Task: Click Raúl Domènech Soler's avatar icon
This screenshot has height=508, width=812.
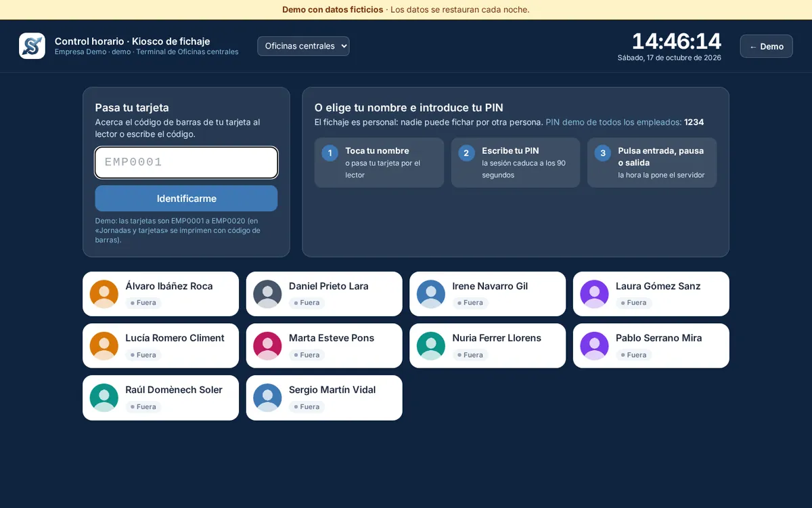Action: [x=104, y=398]
